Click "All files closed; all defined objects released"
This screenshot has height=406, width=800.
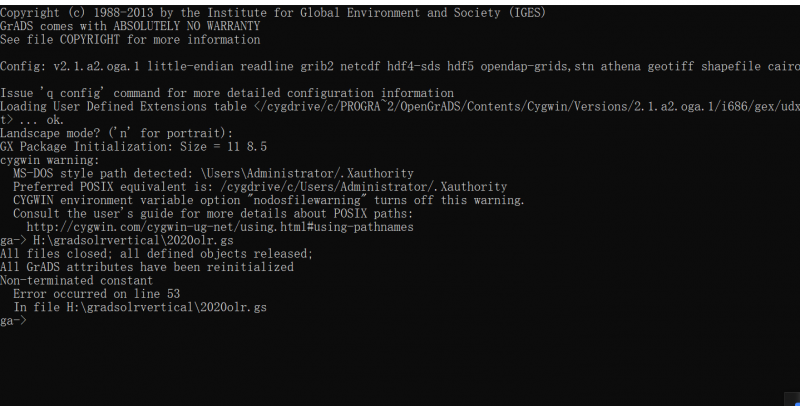coord(156,254)
